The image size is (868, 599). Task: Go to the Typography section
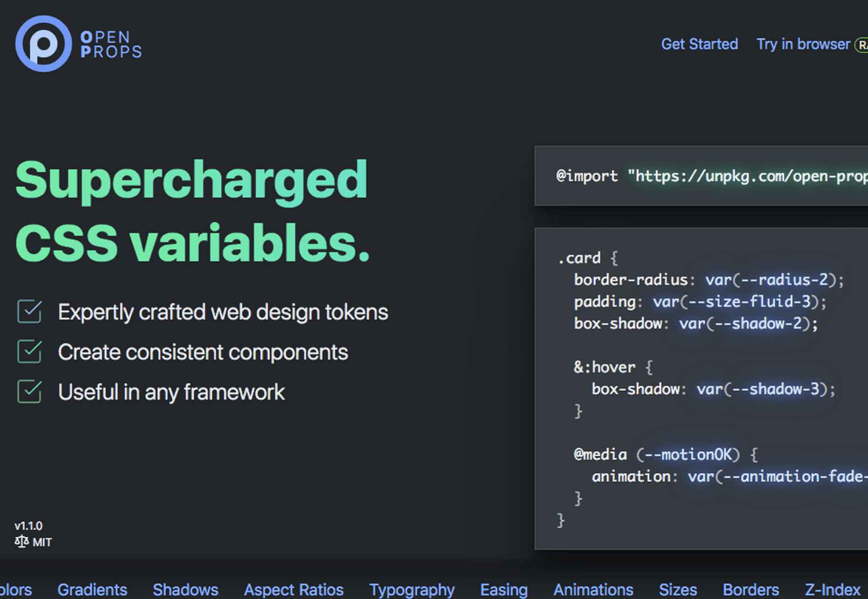[x=412, y=590]
